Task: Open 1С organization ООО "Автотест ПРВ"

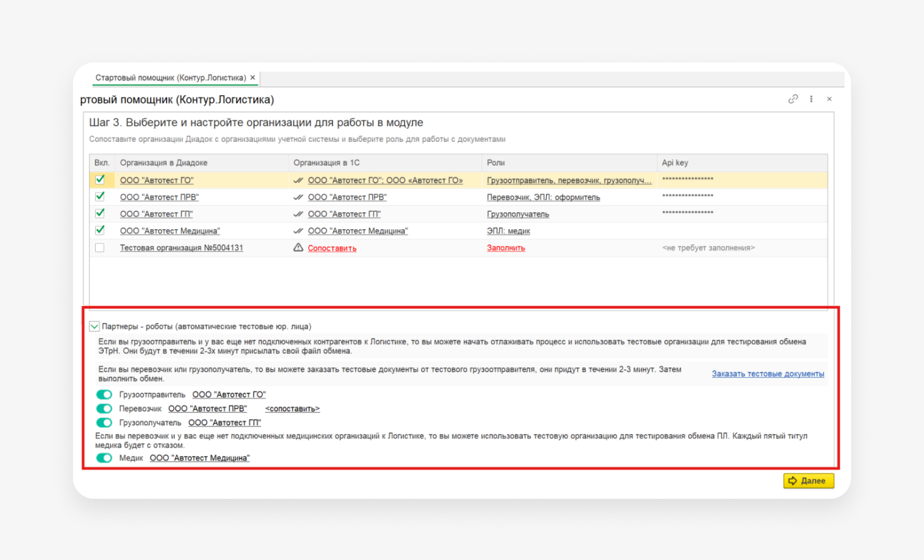Action: [x=347, y=197]
